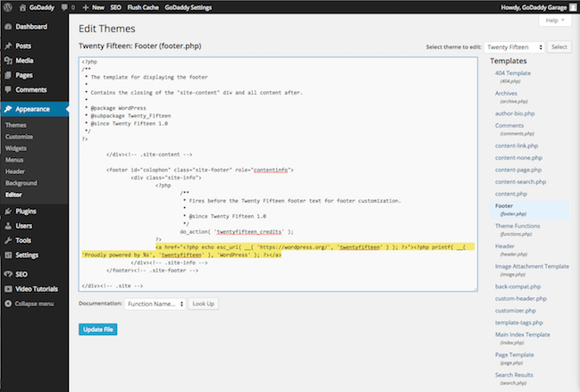The width and height of the screenshot is (580, 392).
Task: Open Theme Functions (functions.php)
Action: click(517, 226)
